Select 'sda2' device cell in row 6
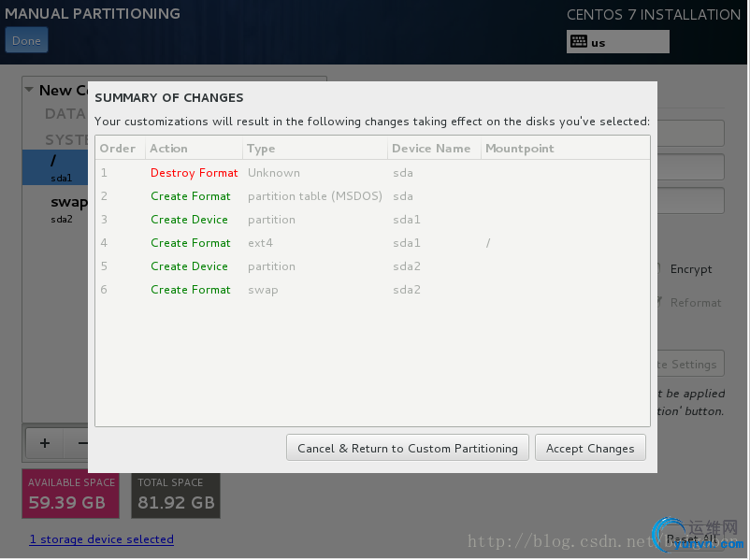The width and height of the screenshot is (750, 560). click(407, 290)
